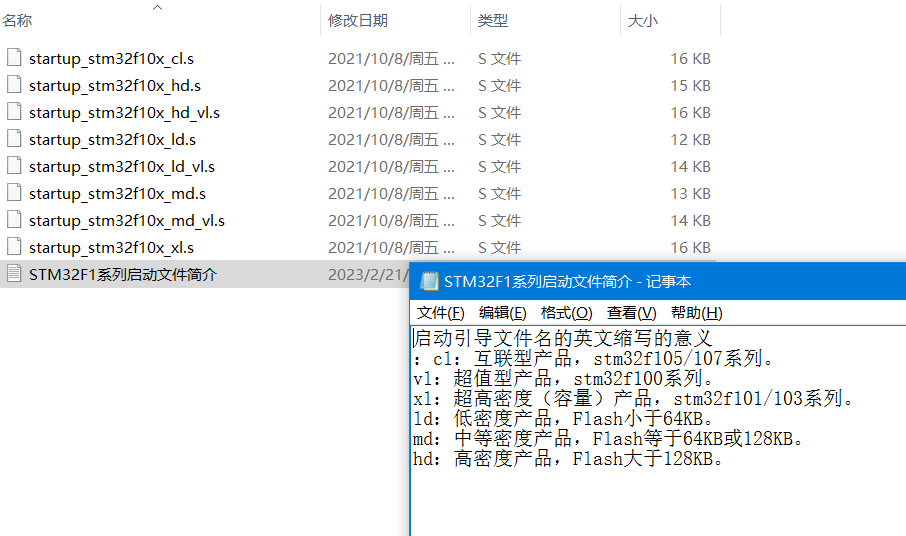The width and height of the screenshot is (906, 536).
Task: Click the text document icon of STM32F1系列启动文件简介
Action: coord(14,274)
